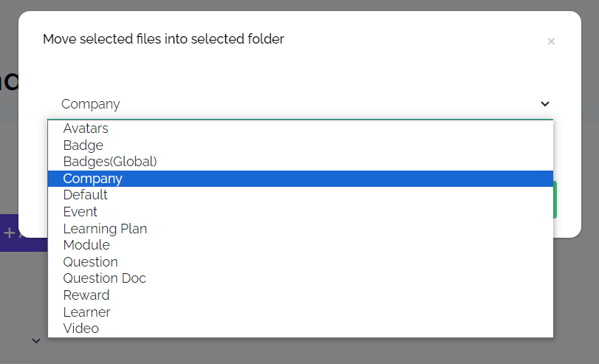Click the folder select box showing Company
The image size is (599, 364).
[295, 104]
